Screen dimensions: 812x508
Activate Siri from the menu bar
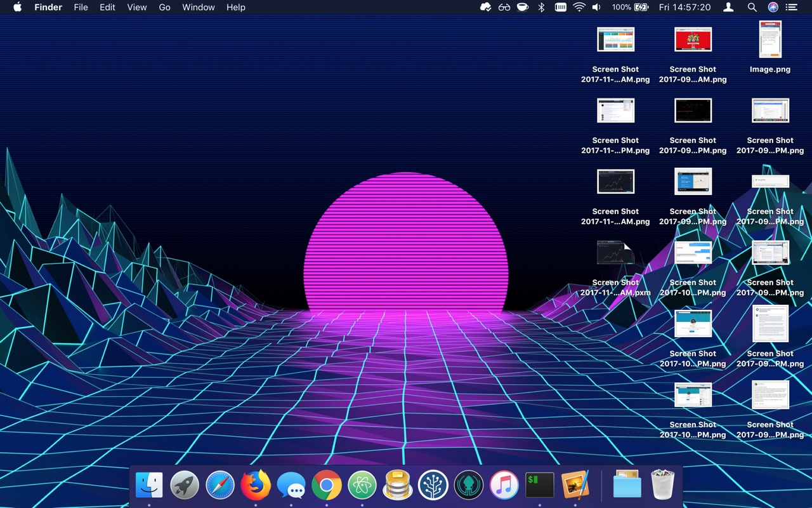[773, 8]
